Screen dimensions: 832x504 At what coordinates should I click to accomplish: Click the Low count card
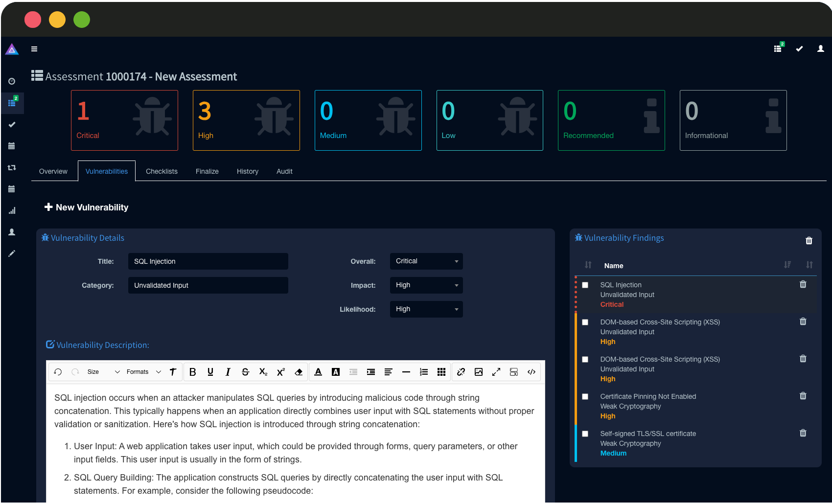pos(490,120)
